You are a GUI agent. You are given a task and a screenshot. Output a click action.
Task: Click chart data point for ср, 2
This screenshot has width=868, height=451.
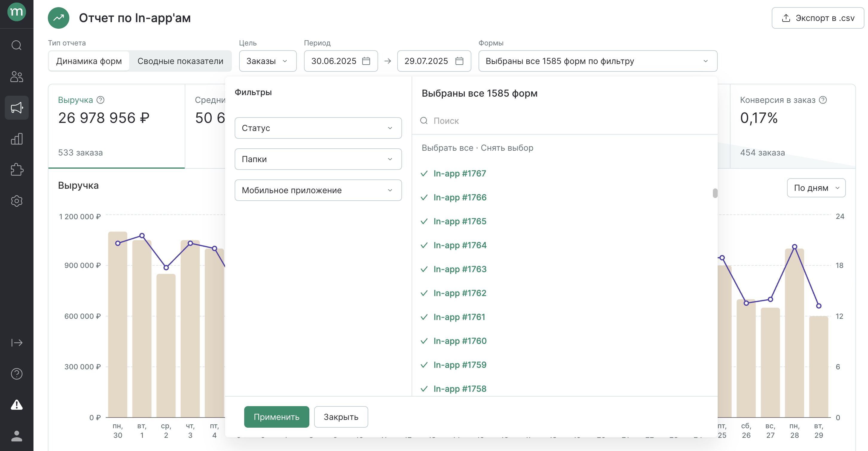(166, 268)
